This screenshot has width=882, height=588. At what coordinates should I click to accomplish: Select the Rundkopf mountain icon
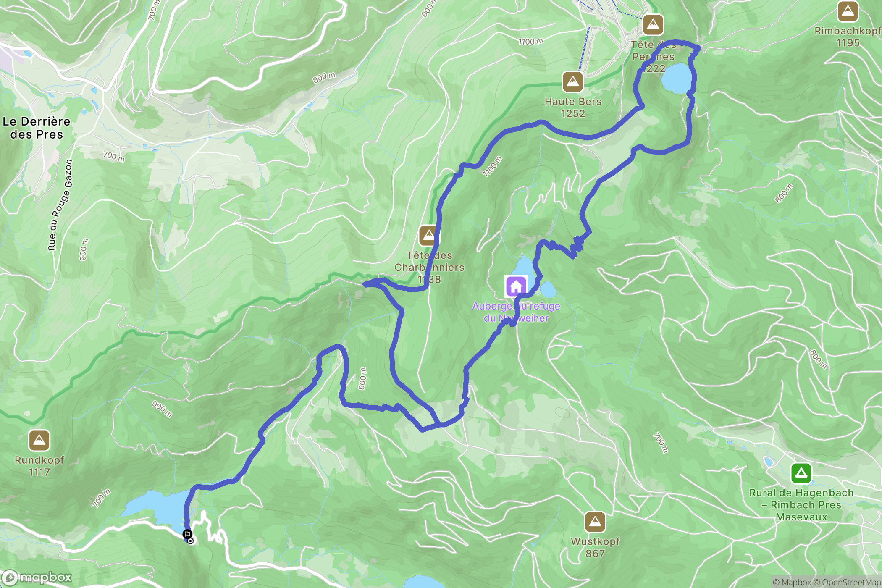39,441
